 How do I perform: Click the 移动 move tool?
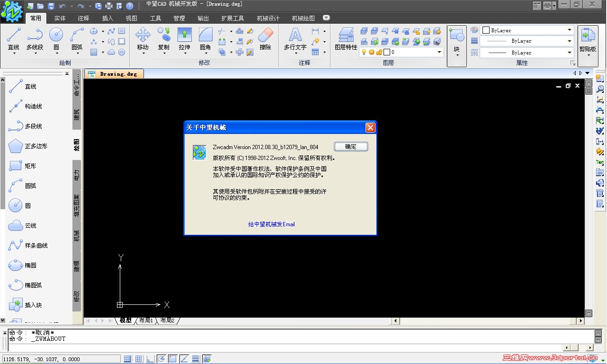[x=143, y=39]
